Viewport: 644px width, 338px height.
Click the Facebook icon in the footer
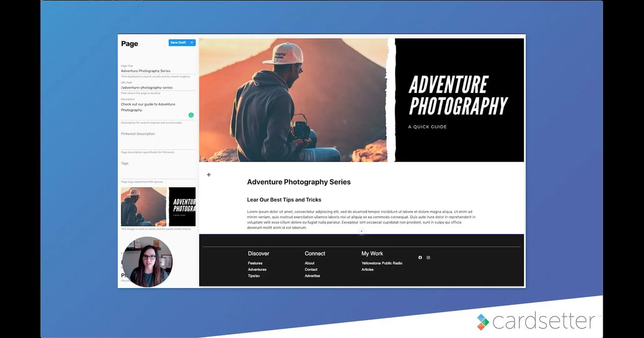click(420, 258)
